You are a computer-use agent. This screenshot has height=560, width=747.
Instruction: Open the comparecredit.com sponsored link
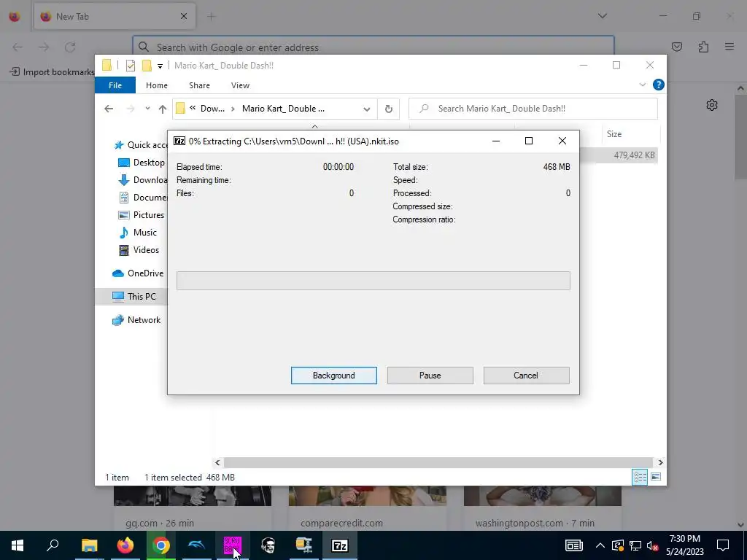pos(368,510)
